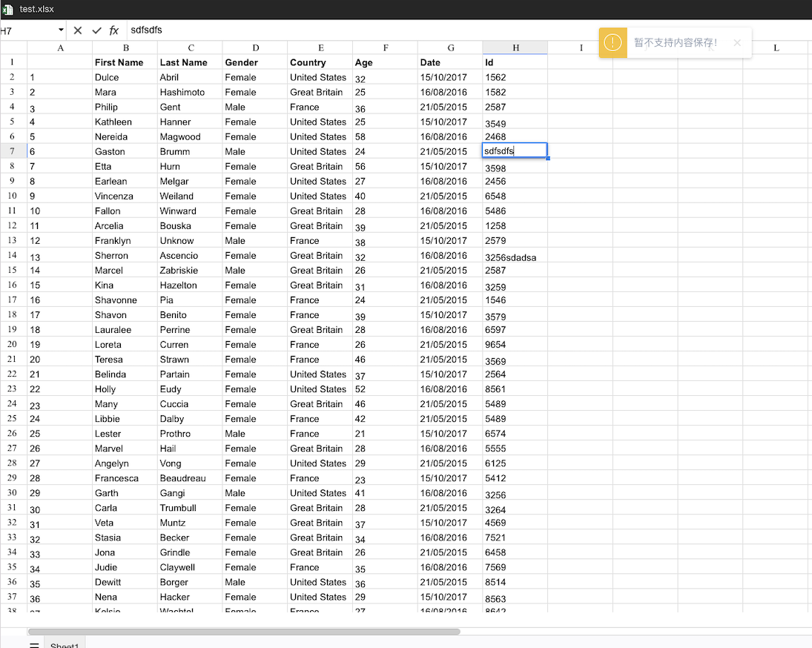Select the cell containing Gaston
The height and width of the screenshot is (648, 812).
pos(125,151)
